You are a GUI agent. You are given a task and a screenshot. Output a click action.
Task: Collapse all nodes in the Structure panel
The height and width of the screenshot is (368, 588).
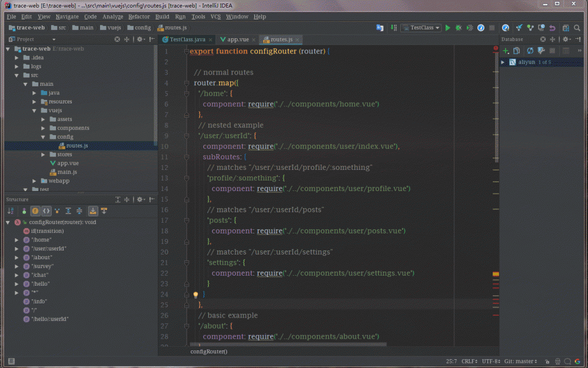tap(79, 210)
